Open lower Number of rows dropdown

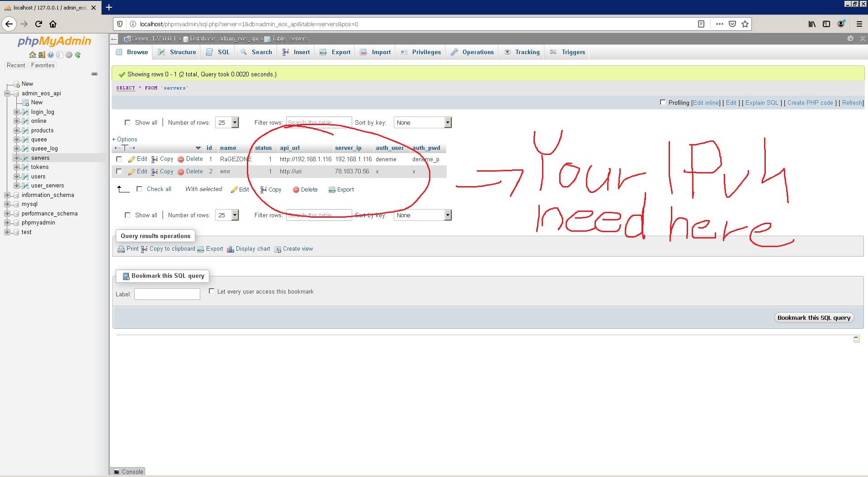click(227, 215)
